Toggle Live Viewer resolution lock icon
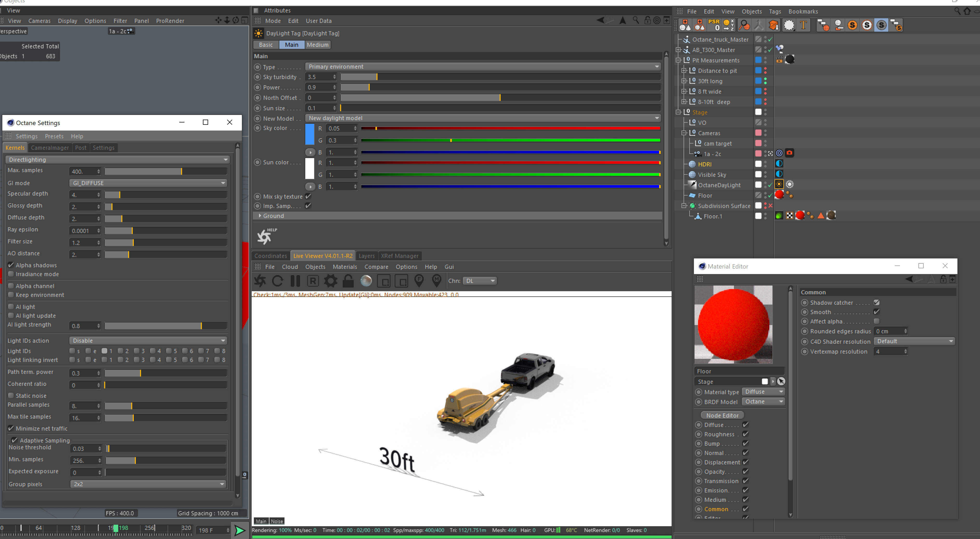Screen dimensions: 980x539 [x=348, y=281]
